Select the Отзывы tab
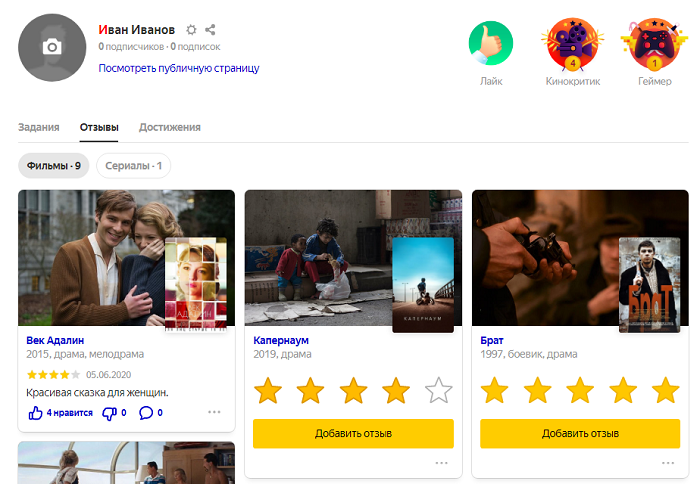 99,127
